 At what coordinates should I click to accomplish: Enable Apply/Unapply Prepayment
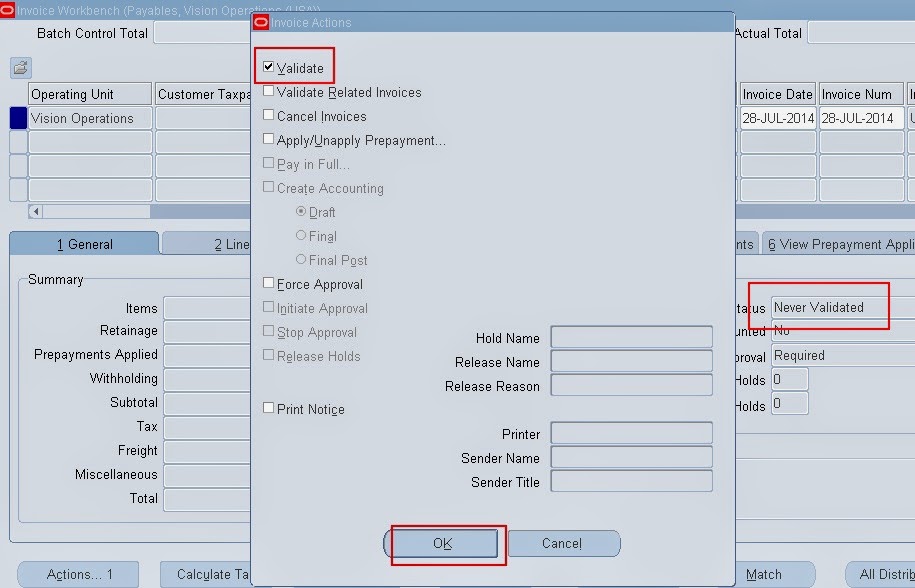266,139
